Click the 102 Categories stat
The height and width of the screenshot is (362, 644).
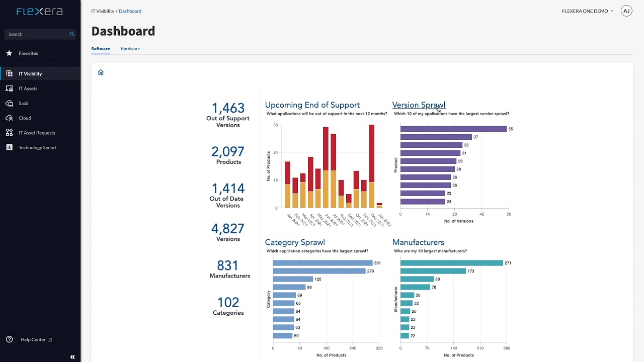(228, 306)
